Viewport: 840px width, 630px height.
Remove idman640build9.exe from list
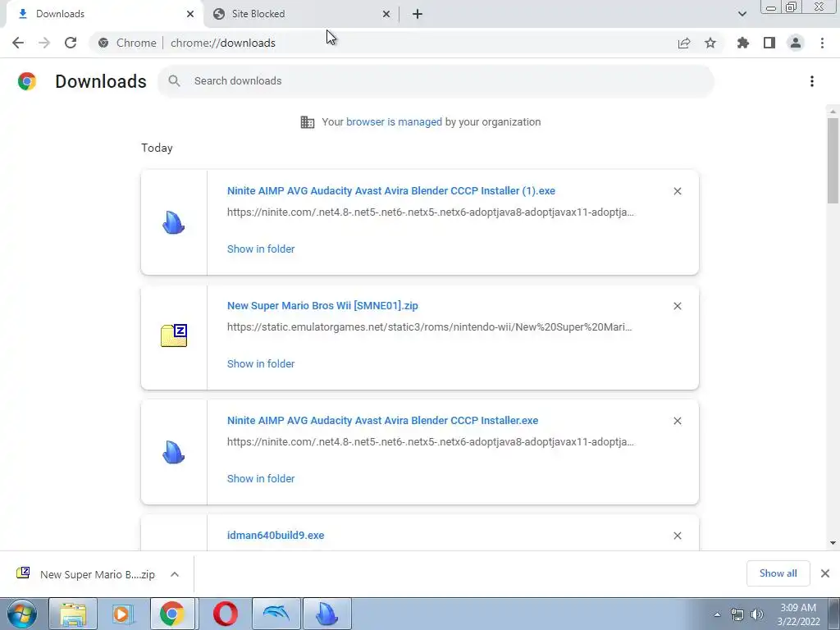[x=678, y=536]
